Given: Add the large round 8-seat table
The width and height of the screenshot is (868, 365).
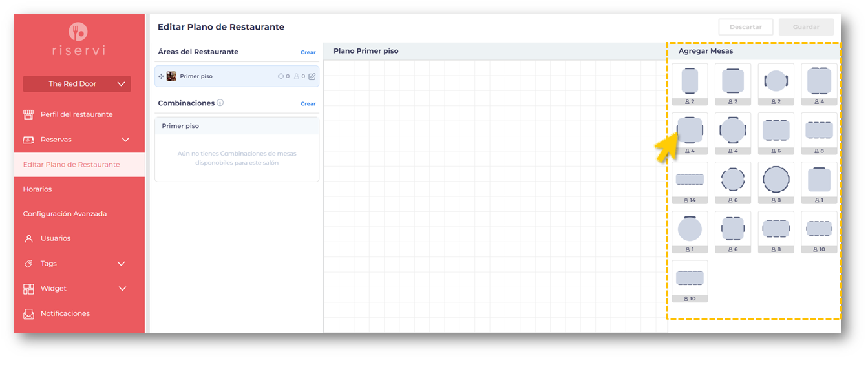Looking at the screenshot, I should point(776,183).
